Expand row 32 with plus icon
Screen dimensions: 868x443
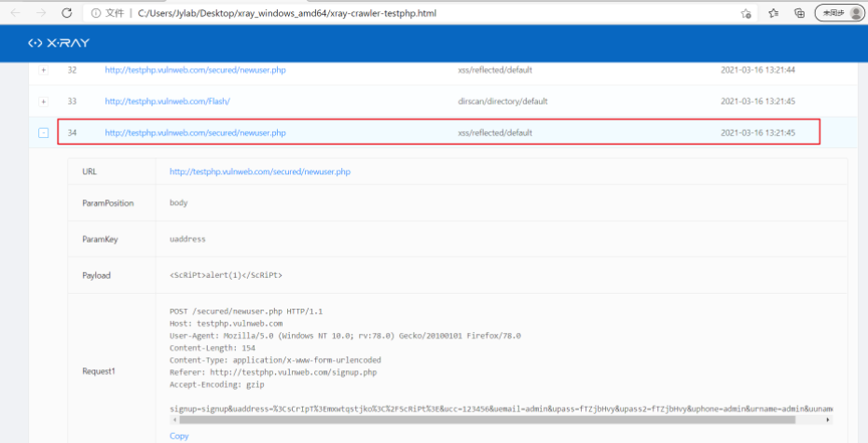click(43, 70)
